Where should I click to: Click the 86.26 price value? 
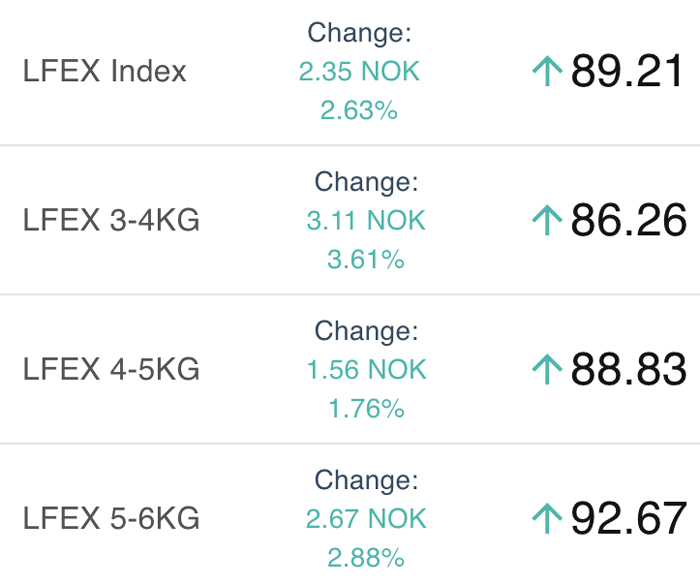point(629,220)
